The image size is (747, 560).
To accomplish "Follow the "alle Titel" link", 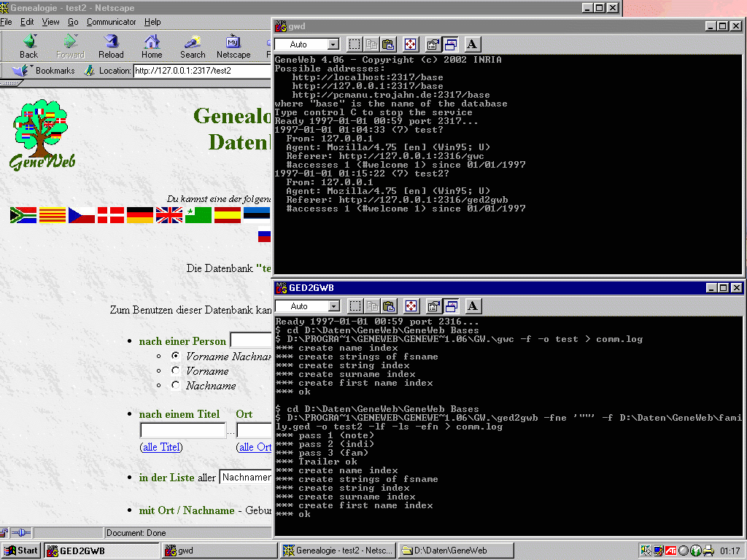I will coord(161,447).
